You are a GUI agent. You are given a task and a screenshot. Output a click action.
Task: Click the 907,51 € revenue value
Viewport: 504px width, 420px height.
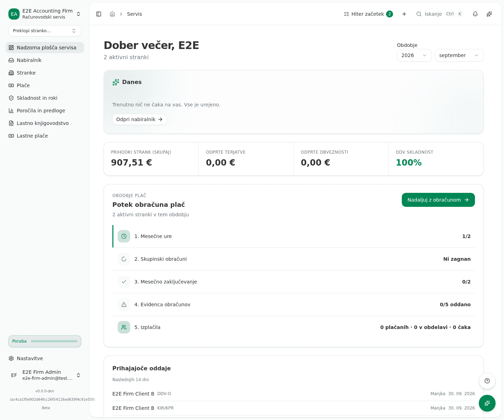click(x=131, y=163)
